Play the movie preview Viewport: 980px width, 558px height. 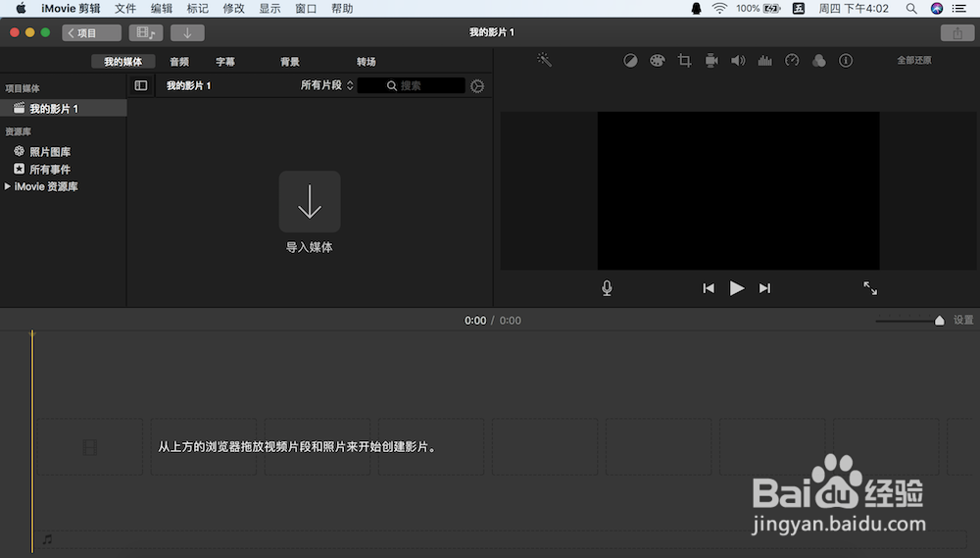[737, 288]
